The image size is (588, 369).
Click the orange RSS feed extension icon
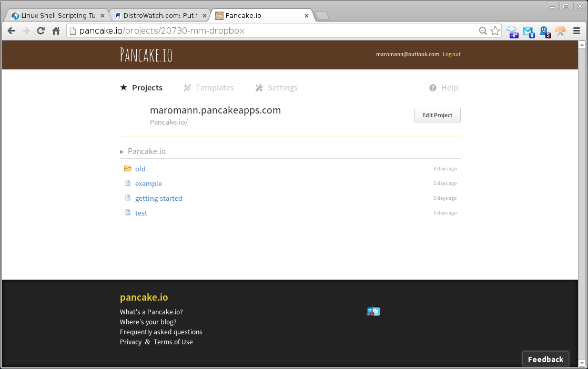click(x=561, y=31)
